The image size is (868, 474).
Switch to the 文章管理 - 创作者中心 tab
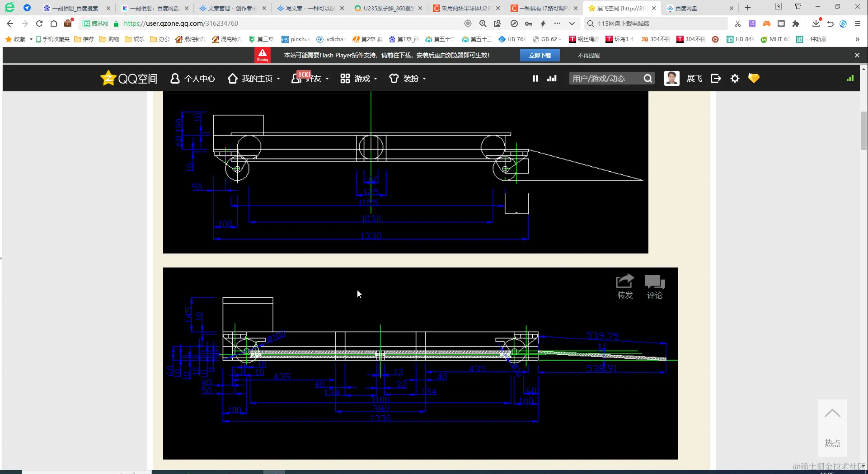pos(232,8)
